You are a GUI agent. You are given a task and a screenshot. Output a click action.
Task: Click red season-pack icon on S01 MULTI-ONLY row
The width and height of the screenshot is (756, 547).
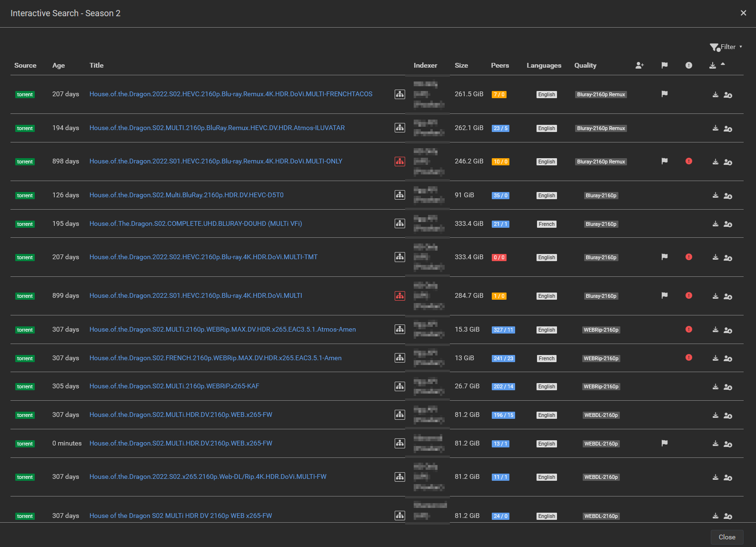click(x=400, y=162)
